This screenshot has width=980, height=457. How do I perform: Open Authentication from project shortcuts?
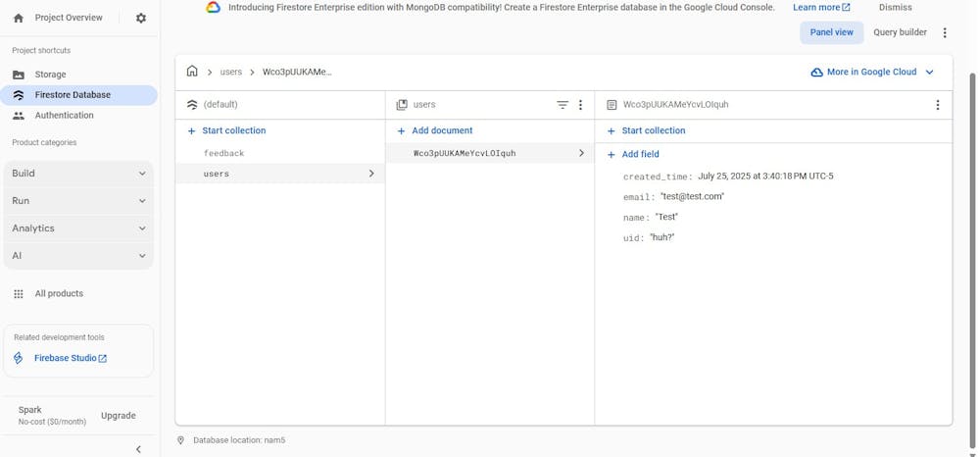pos(64,116)
